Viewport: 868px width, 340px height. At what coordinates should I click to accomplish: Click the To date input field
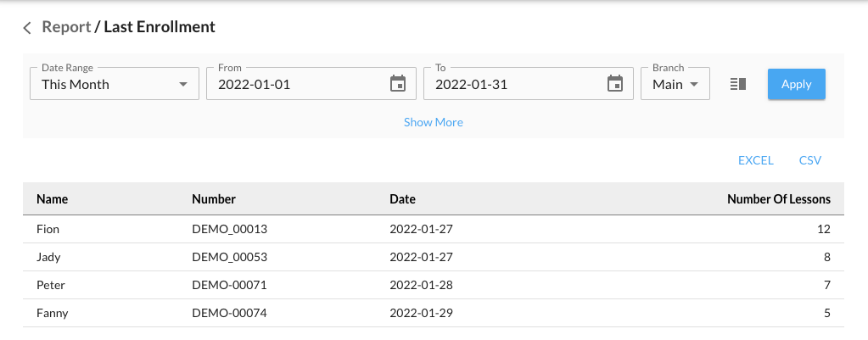(514, 84)
